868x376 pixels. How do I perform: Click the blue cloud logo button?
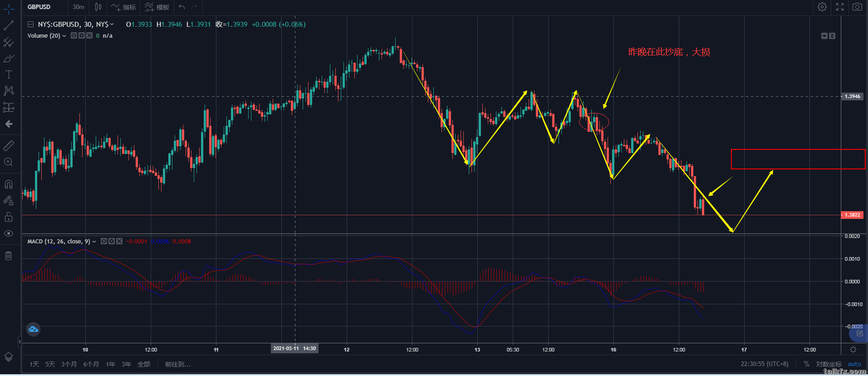coord(33,329)
